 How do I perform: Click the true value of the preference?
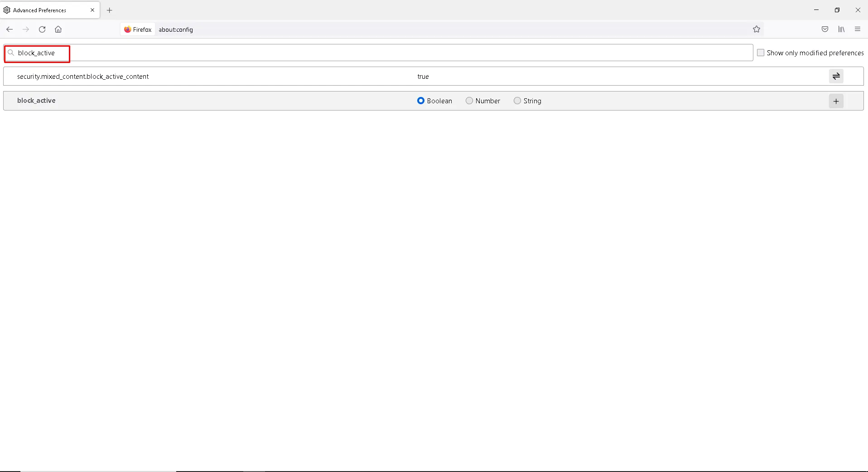(423, 77)
